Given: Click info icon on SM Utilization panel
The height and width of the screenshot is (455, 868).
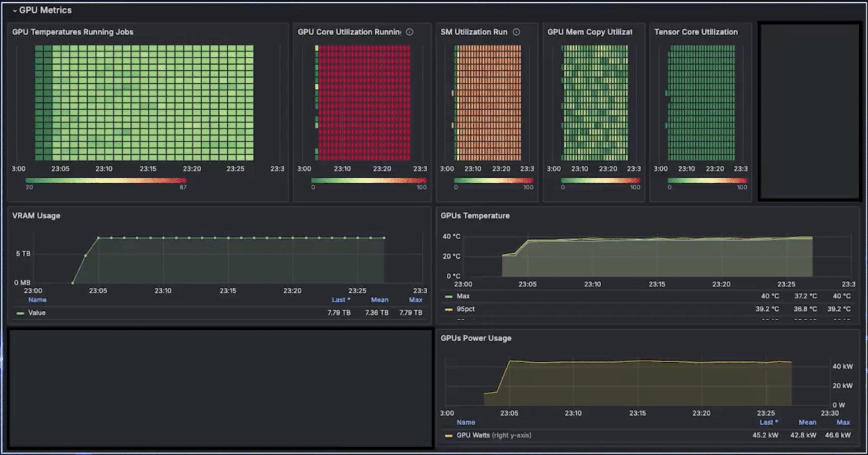Looking at the screenshot, I should point(516,32).
